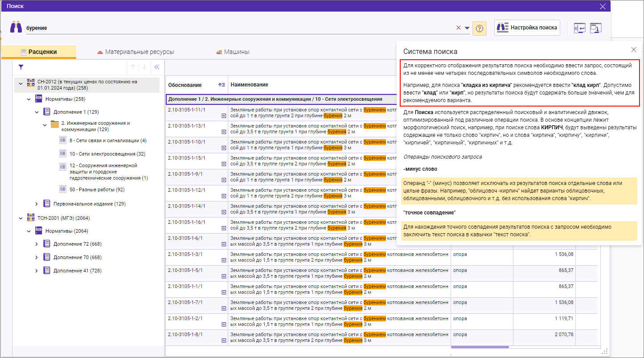Image resolution: width=644 pixels, height=358 pixels.
Task: Expand the Дополнение 70 (668) chevron
Action: tap(37, 258)
